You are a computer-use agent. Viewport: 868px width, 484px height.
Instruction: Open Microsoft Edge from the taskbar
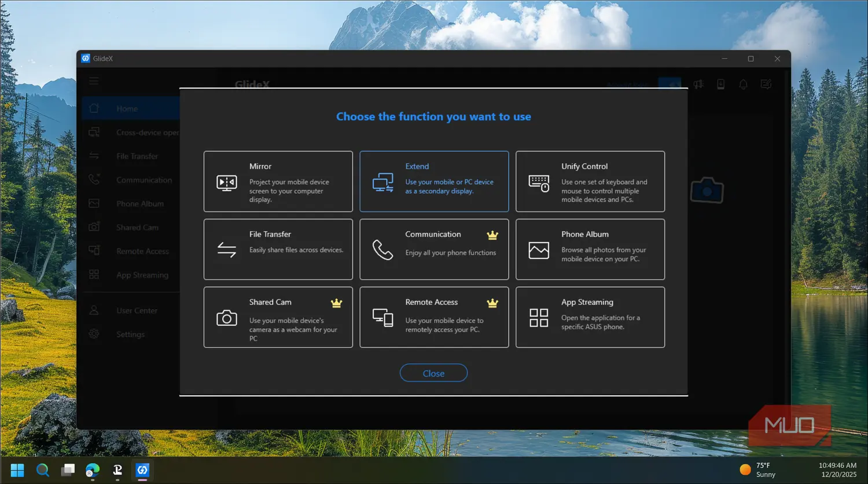pyautogui.click(x=93, y=470)
